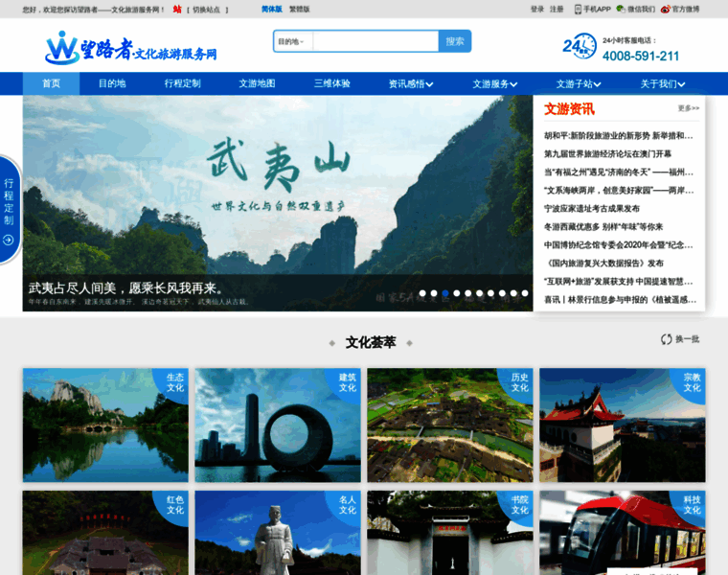Click the 武夷山 banner image

tap(278, 203)
